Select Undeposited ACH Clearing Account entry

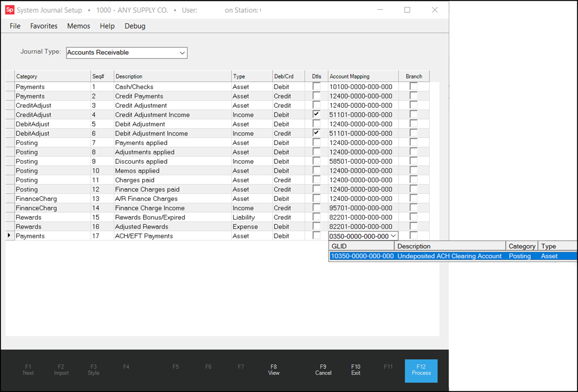point(449,256)
